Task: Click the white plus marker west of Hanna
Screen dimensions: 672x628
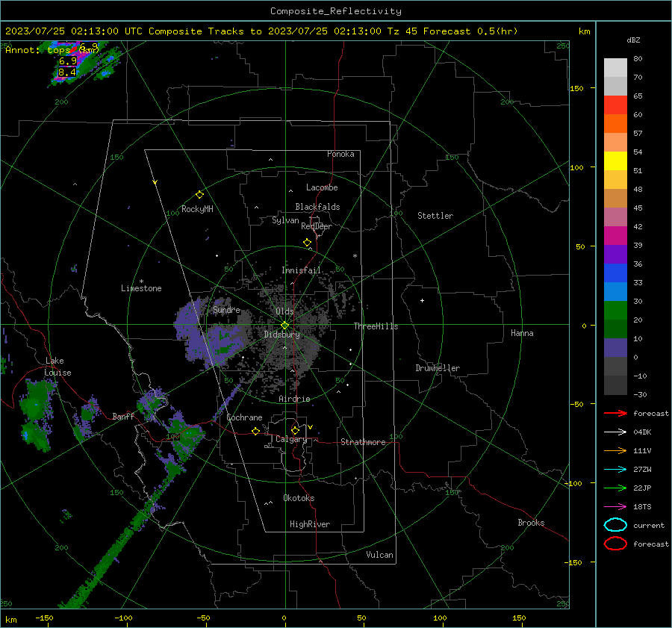Action: [422, 300]
